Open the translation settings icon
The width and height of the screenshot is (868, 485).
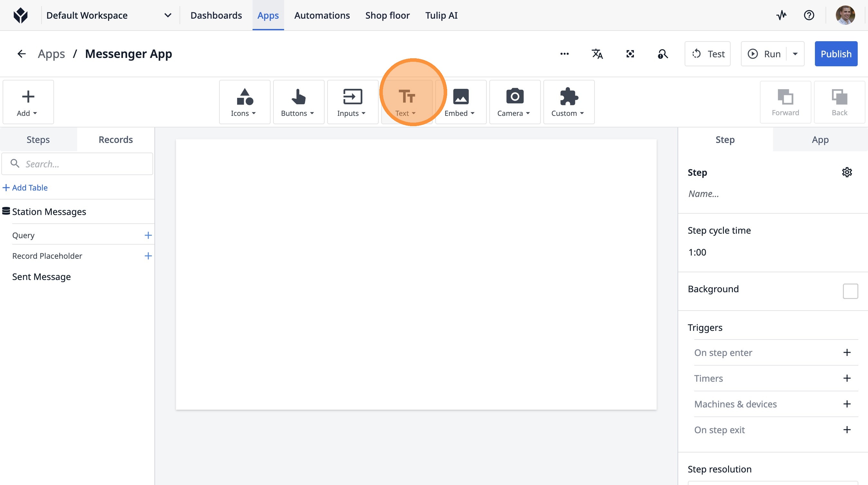pyautogui.click(x=597, y=54)
